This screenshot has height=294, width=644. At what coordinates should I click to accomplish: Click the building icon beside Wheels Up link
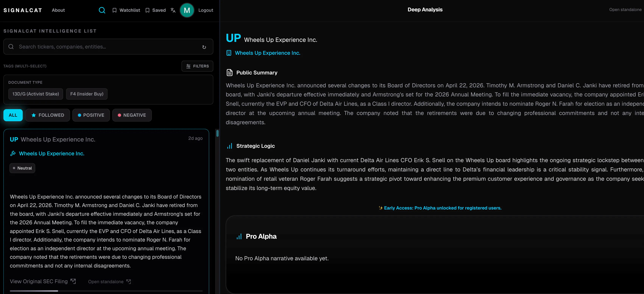(229, 53)
